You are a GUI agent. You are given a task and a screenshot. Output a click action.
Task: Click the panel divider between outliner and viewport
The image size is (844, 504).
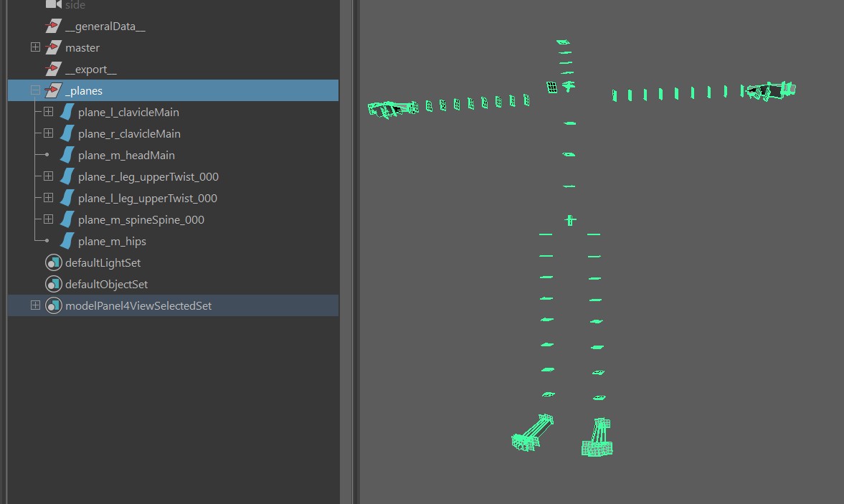(x=348, y=251)
